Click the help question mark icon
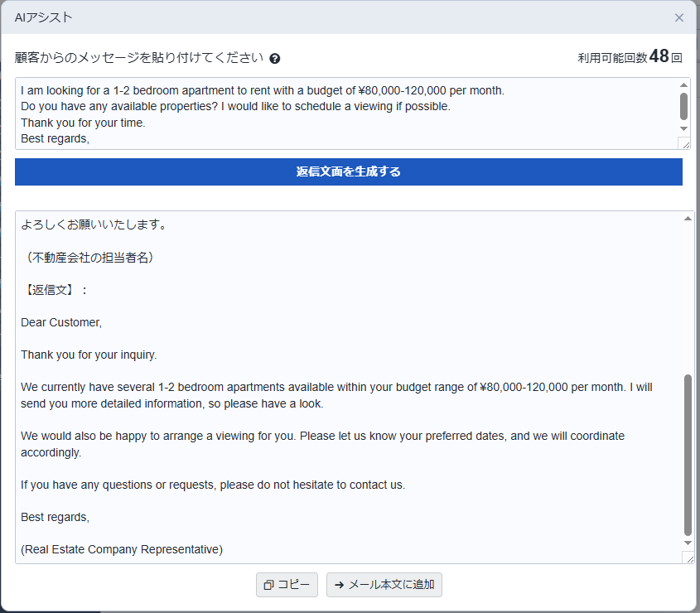700x613 pixels. pos(275,59)
